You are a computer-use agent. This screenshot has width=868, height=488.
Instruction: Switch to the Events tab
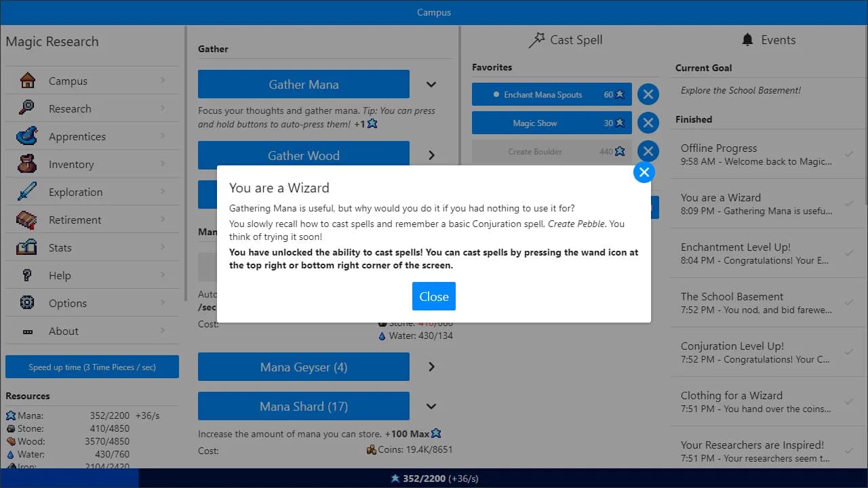(768, 40)
